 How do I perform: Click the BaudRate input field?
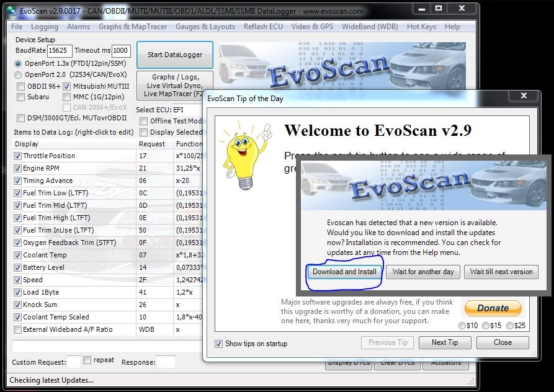(x=60, y=50)
